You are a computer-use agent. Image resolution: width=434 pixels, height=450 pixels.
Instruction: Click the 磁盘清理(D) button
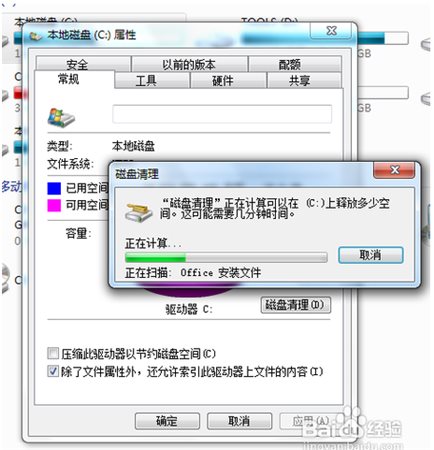click(296, 305)
